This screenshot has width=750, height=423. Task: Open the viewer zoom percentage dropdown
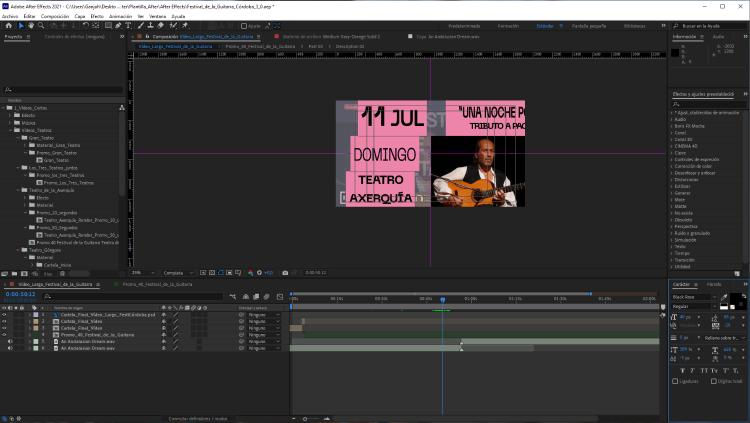143,273
